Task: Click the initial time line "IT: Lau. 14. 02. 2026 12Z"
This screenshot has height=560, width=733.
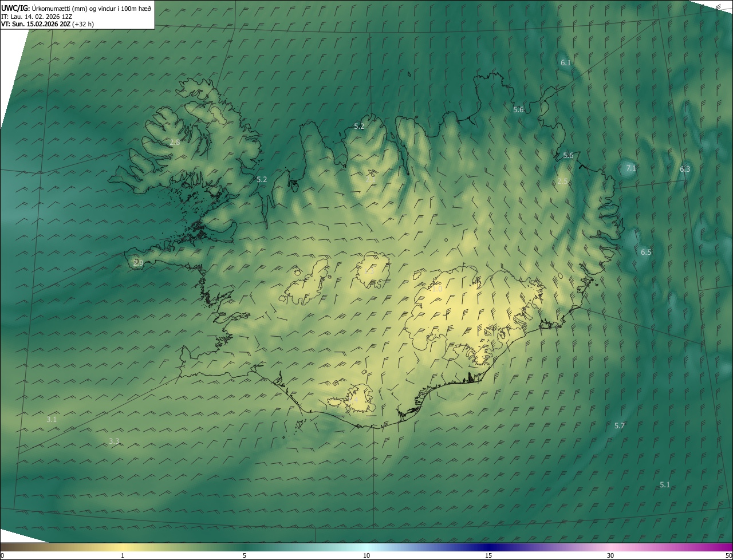Action: click(36, 16)
